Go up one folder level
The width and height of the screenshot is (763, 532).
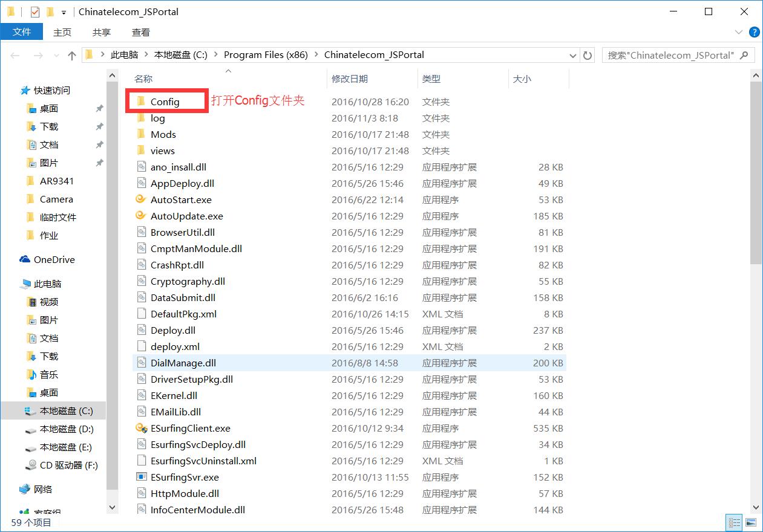pos(72,55)
